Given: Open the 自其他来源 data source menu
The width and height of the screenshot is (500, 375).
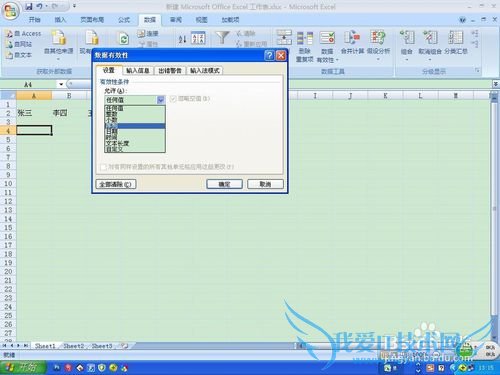Looking at the screenshot, I should click(x=58, y=45).
